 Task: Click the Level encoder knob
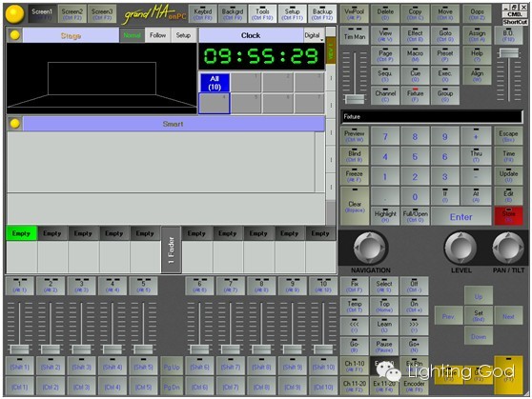tap(460, 248)
